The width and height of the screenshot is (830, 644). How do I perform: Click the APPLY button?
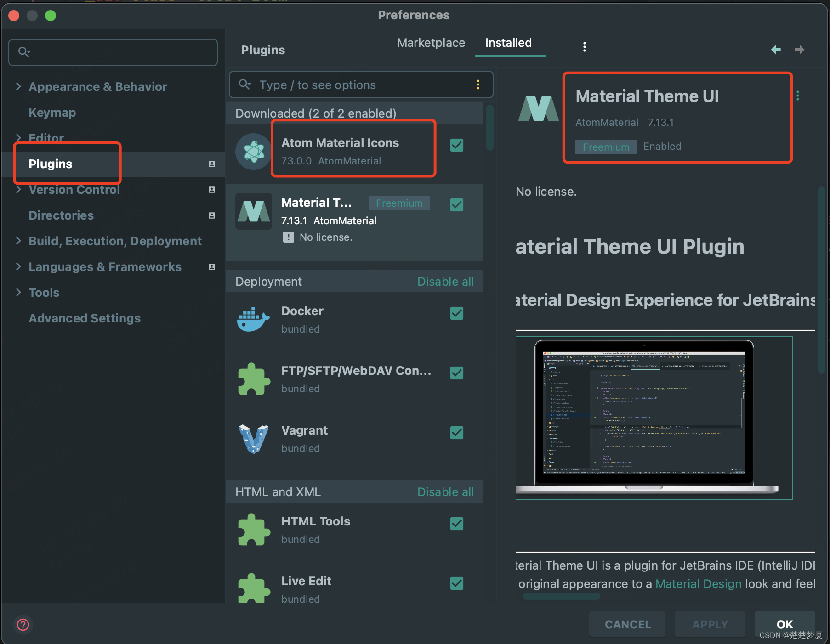(x=710, y=624)
